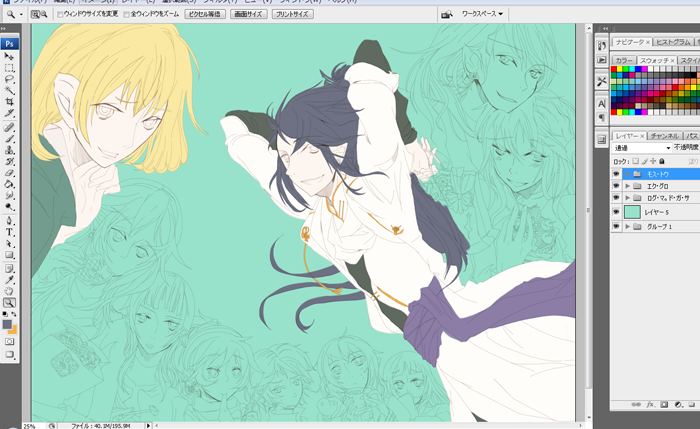This screenshot has width=700, height=429.
Task: Expand the エク·グロ group
Action: tap(628, 186)
